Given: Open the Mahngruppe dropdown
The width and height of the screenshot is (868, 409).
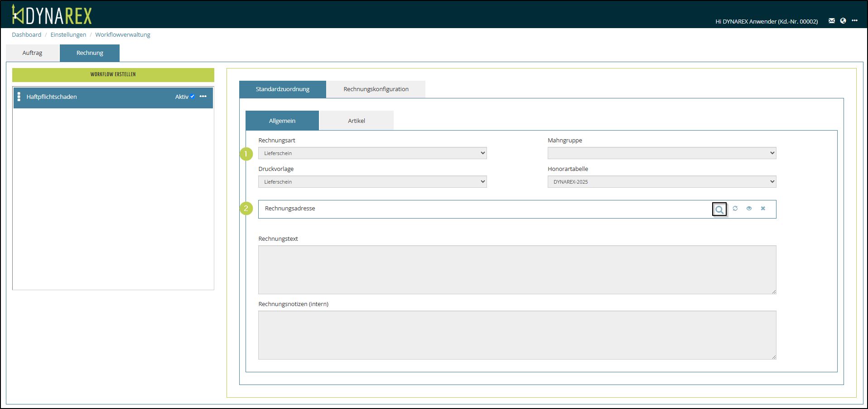Looking at the screenshot, I should coord(661,153).
